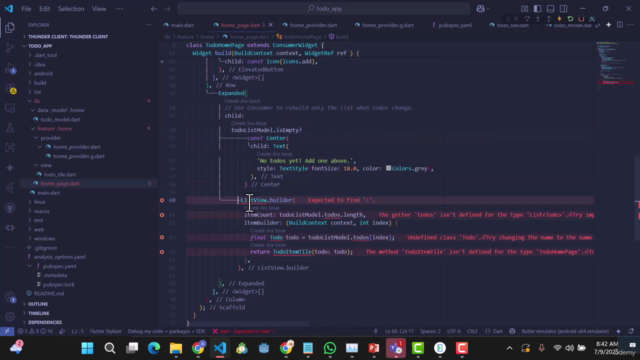
Task: Customize layout icon in title bar
Action: 524,9
